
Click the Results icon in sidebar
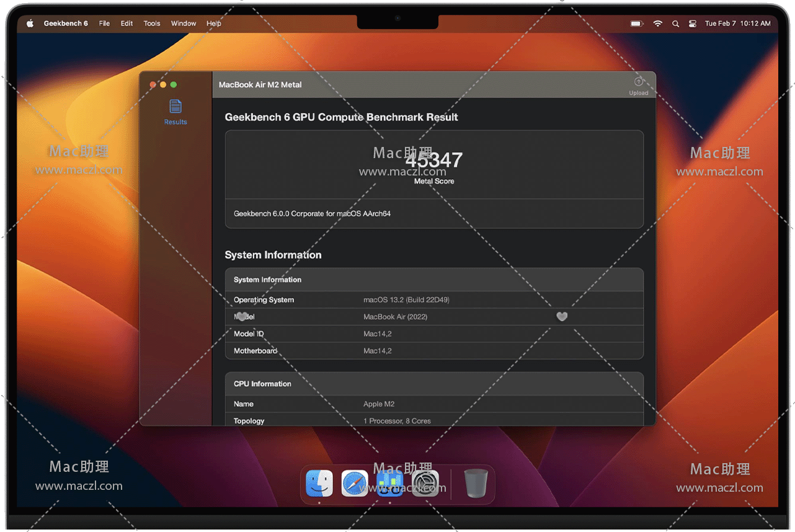pyautogui.click(x=175, y=107)
